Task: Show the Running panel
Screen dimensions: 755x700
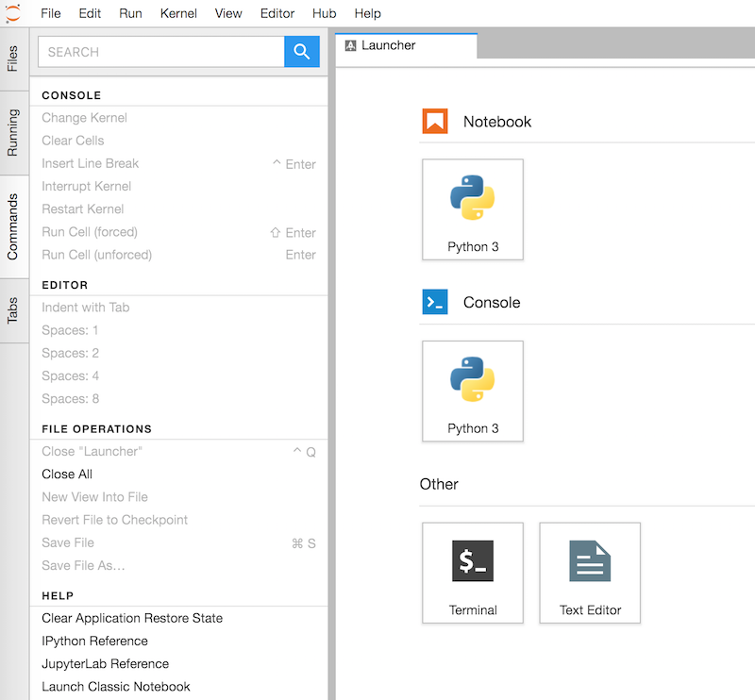Action: pyautogui.click(x=13, y=127)
